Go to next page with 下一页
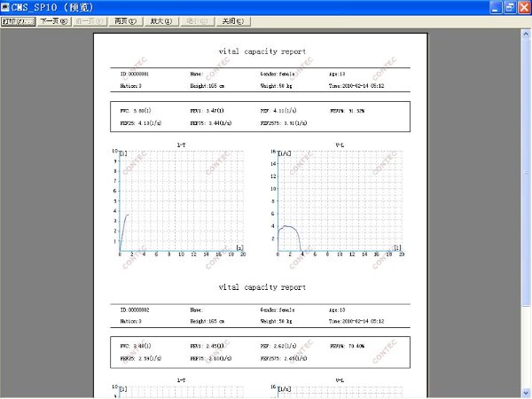Screen dimensions: 532x399 pos(53,20)
